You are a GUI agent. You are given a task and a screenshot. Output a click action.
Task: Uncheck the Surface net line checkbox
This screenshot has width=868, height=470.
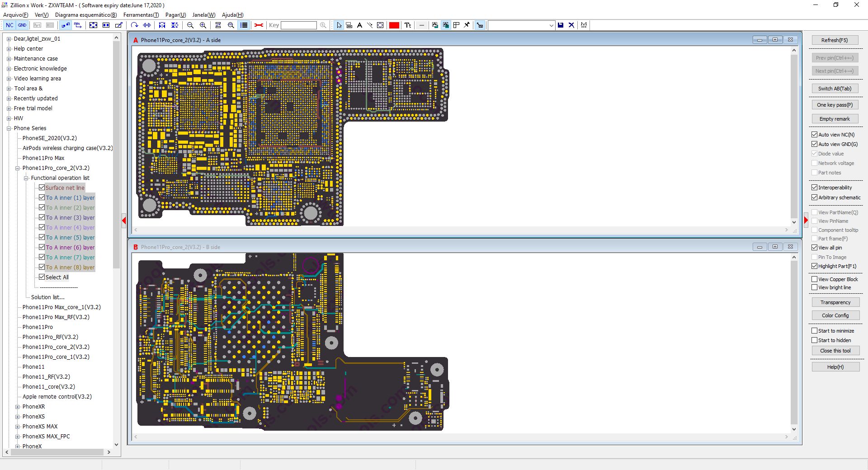[42, 188]
